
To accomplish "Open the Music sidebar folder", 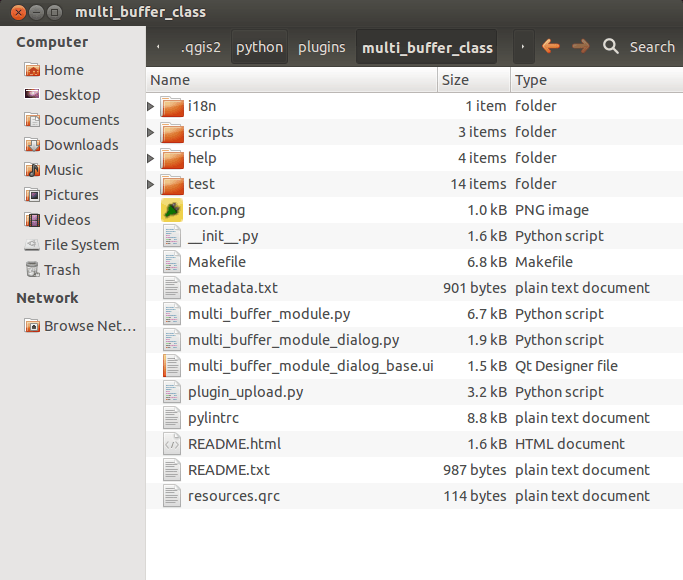I will [x=54, y=170].
